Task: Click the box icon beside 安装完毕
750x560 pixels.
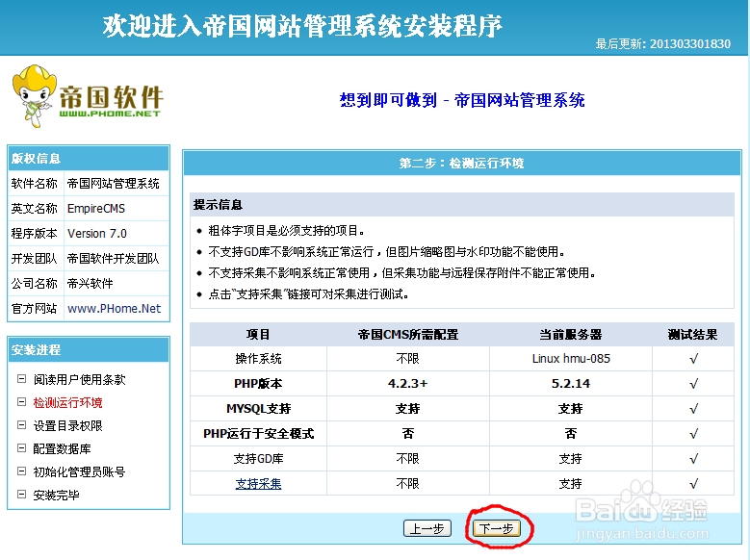Action: (x=21, y=494)
